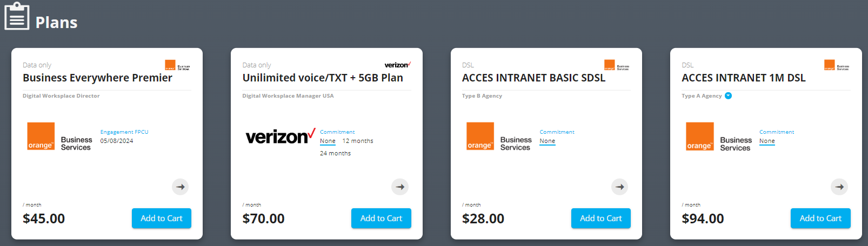This screenshot has height=246, width=868.
Task: Add ACCES INTRANET BASIC SDSL to cart
Action: (x=601, y=218)
